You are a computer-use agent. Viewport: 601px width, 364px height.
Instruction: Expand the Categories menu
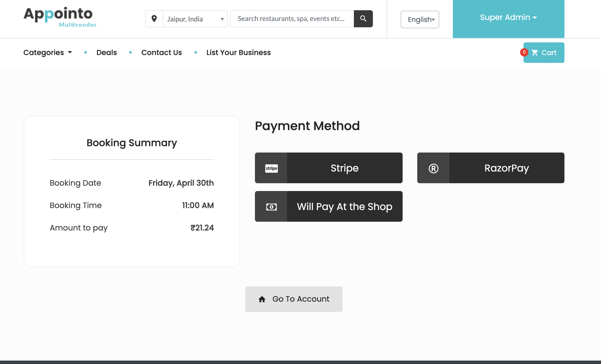point(48,53)
